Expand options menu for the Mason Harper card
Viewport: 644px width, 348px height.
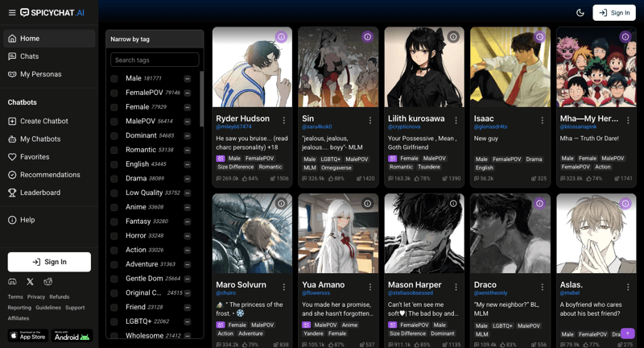[x=456, y=287]
